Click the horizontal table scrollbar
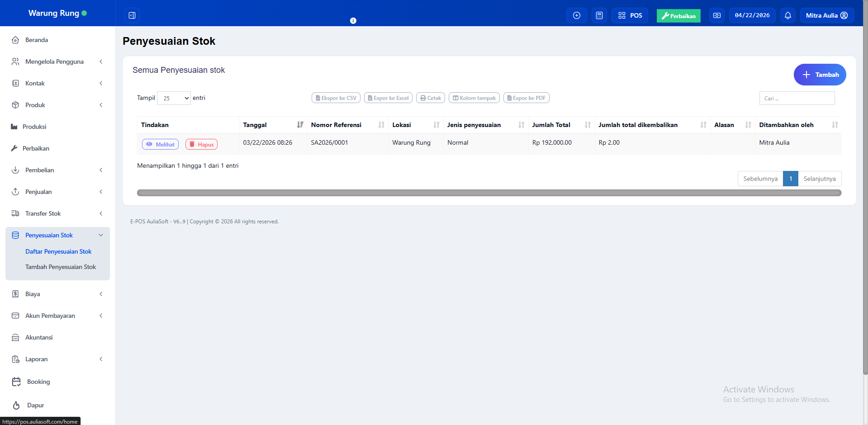The width and height of the screenshot is (868, 425). (x=489, y=193)
